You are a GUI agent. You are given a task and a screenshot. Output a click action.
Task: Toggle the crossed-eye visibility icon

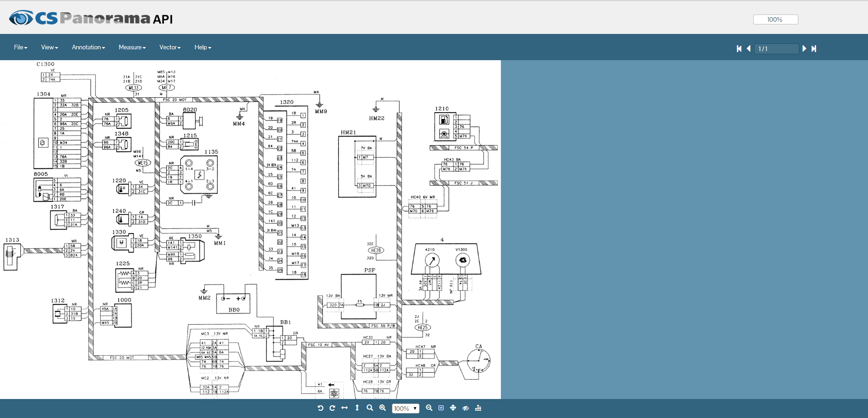click(x=466, y=408)
